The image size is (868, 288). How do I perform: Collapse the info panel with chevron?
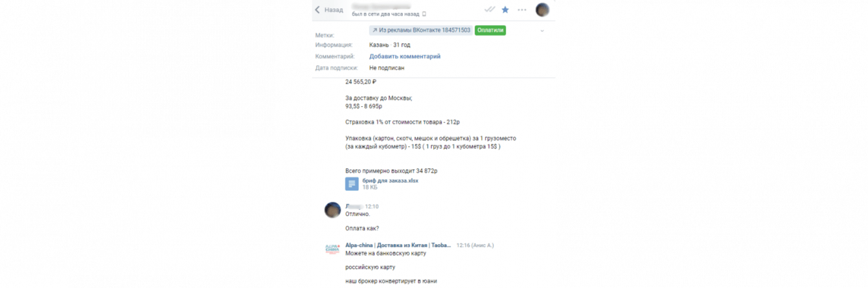[x=542, y=31]
